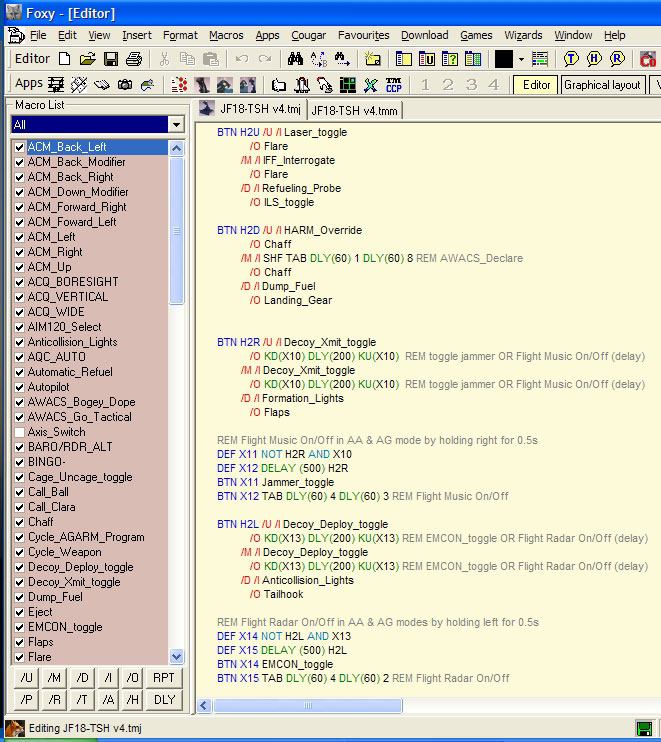Image resolution: width=661 pixels, height=742 pixels.
Task: Click the Editor view button
Action: tap(536, 85)
